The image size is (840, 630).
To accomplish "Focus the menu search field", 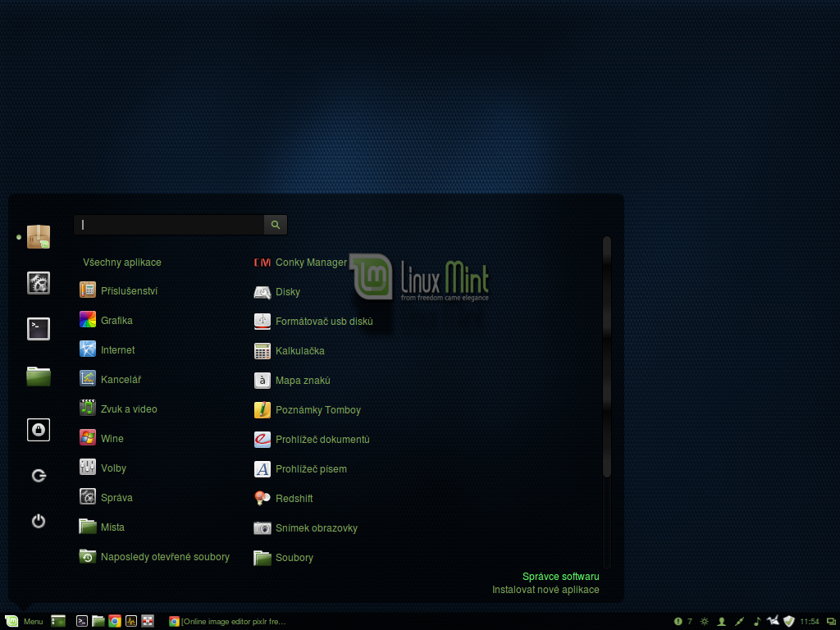I will coord(169,225).
